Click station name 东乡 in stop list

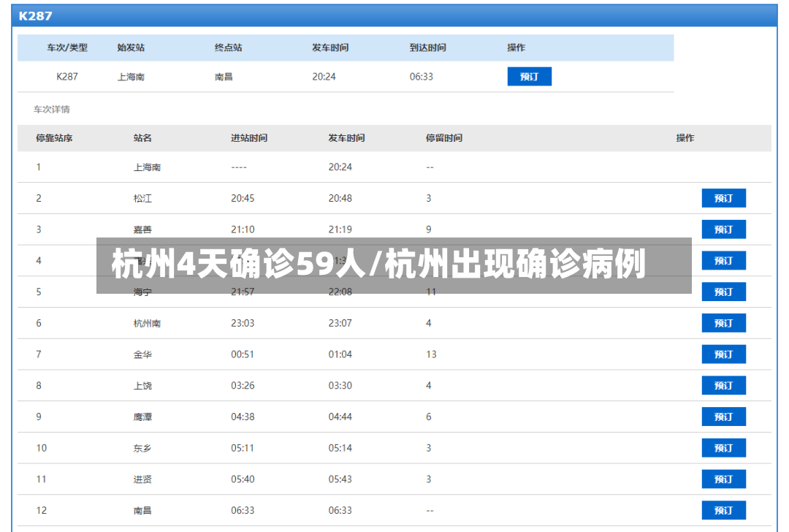(x=142, y=448)
